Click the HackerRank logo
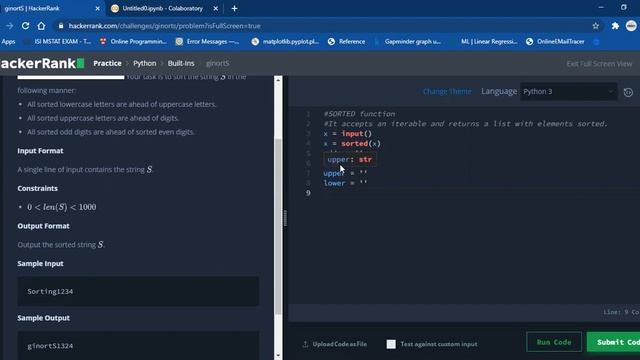 [42, 63]
